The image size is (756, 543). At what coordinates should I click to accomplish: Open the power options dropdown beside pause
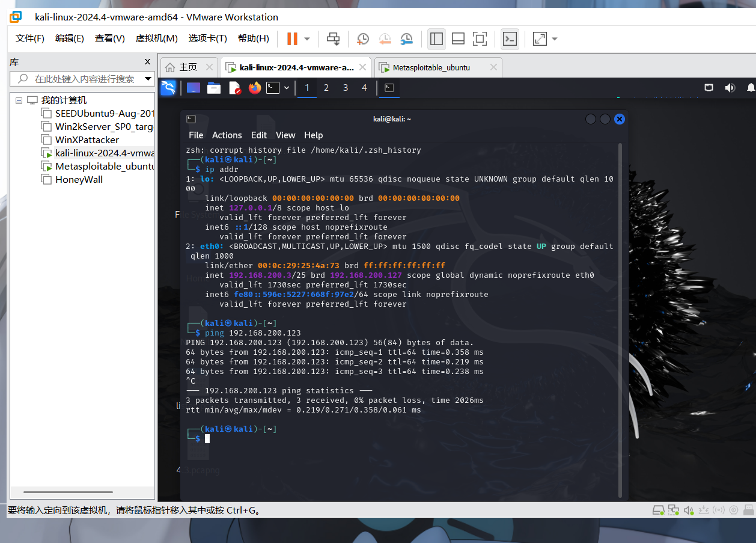(x=307, y=39)
